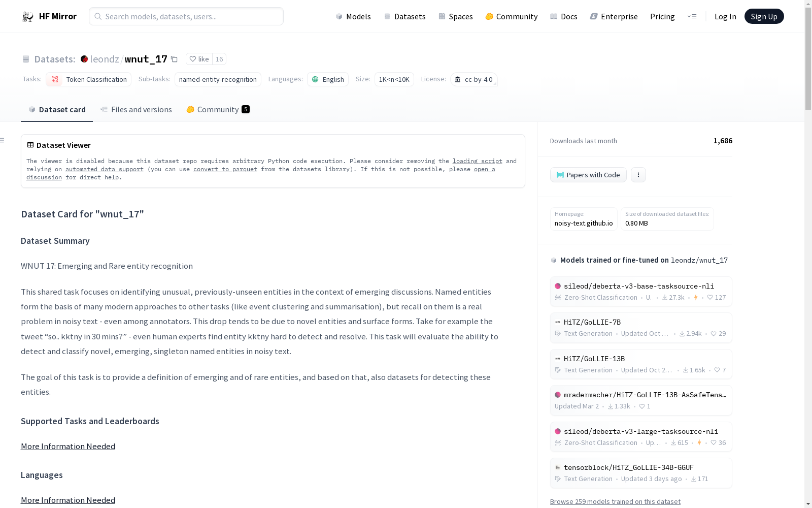Open the loading script link
Viewport: 812px width, 508px height.
click(477, 161)
